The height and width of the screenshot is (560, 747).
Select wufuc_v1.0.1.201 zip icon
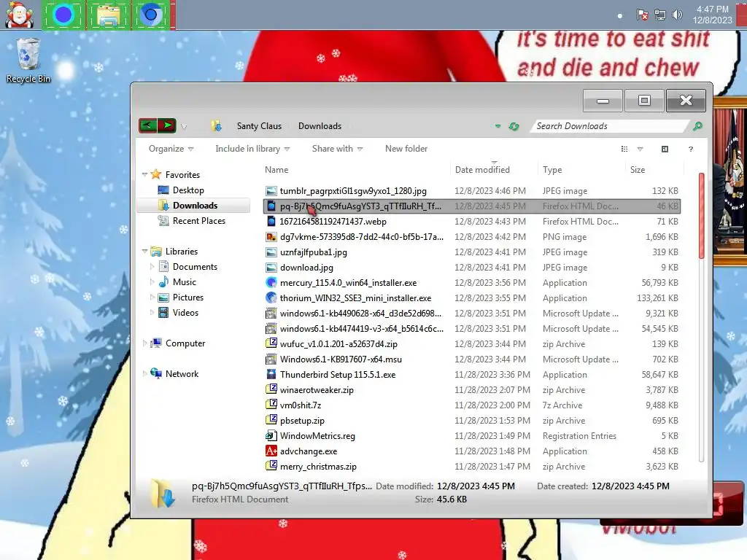tap(271, 343)
